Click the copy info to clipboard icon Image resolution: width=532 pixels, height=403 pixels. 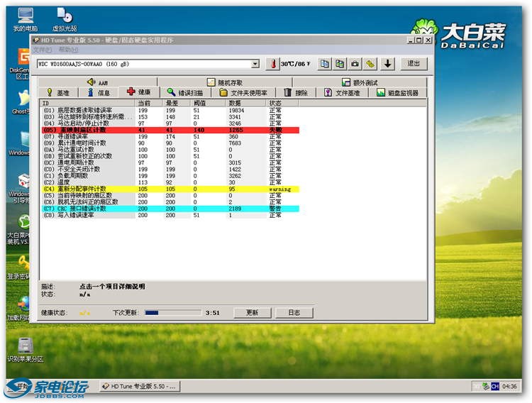[325, 63]
